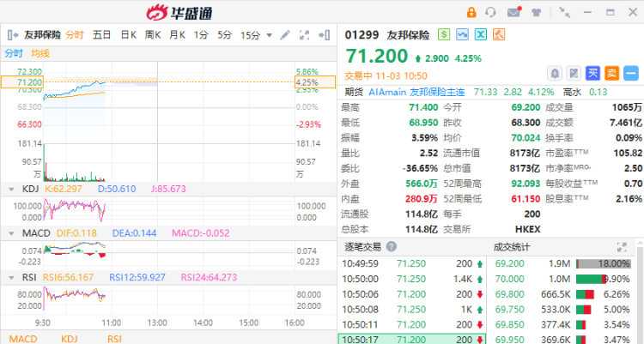Switch to 五日 chart tab

[101, 35]
